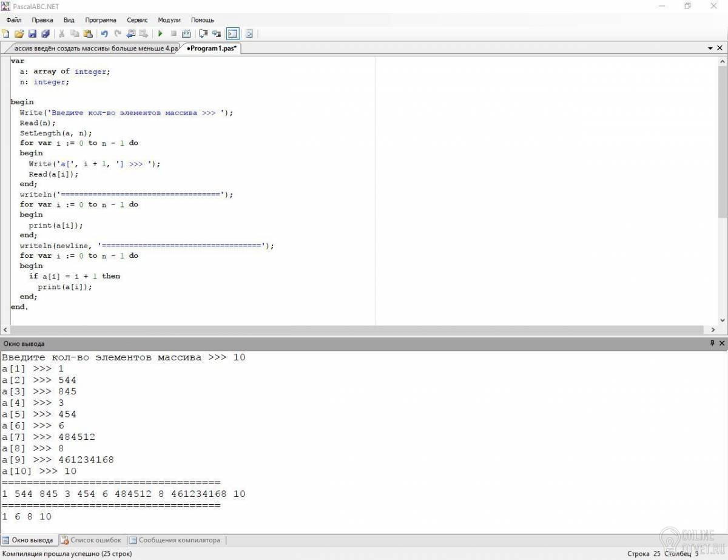Click the Open file folder icon
This screenshot has width=728, height=560.
(19, 34)
